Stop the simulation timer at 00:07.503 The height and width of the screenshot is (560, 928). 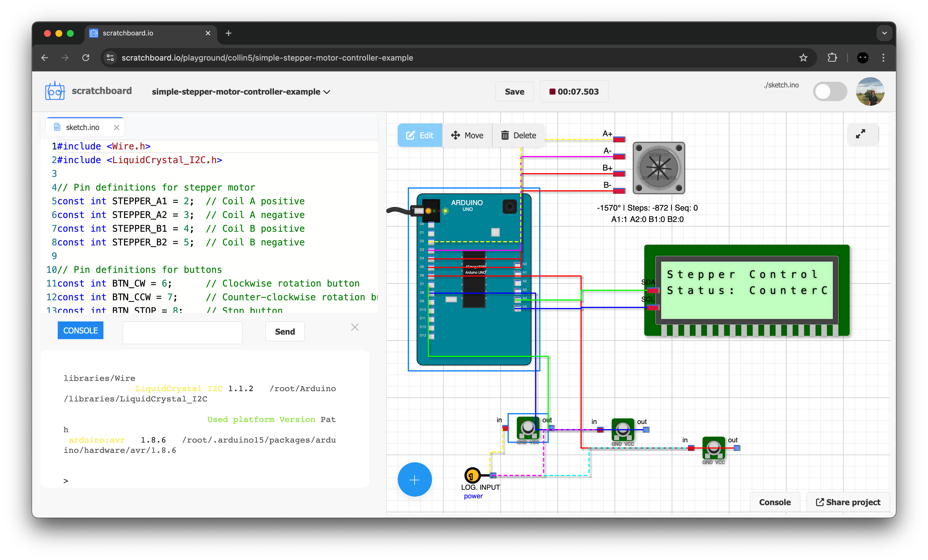coord(574,91)
